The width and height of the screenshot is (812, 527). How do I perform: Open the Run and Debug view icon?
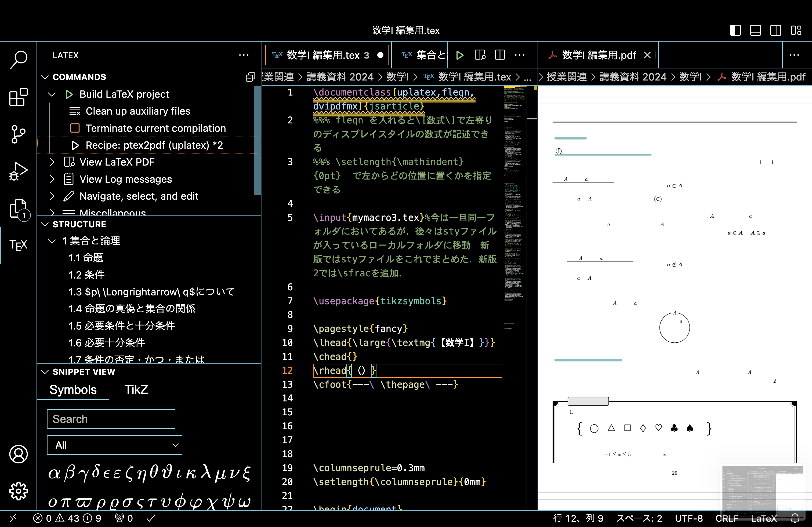point(19,171)
